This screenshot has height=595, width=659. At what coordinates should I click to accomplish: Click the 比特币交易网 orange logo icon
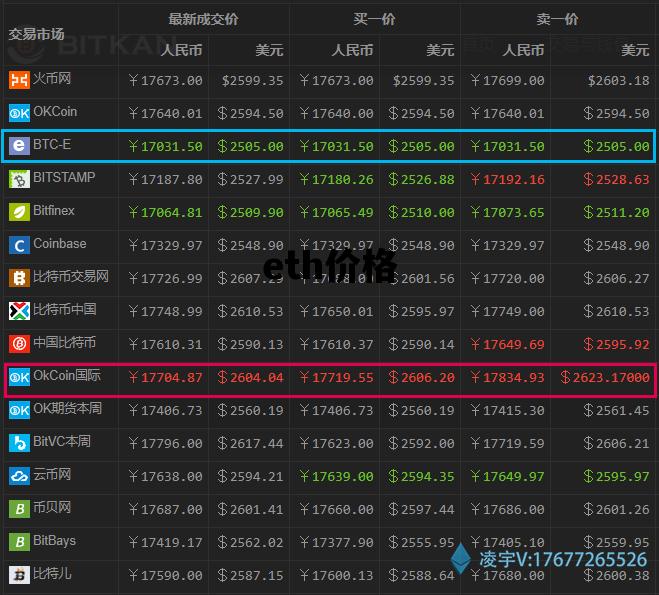pos(19,278)
